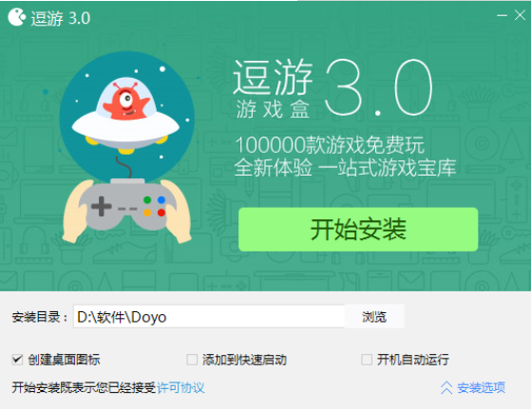532x409 pixels.
Task: Start installation with 开始安装 button
Action: [x=358, y=230]
